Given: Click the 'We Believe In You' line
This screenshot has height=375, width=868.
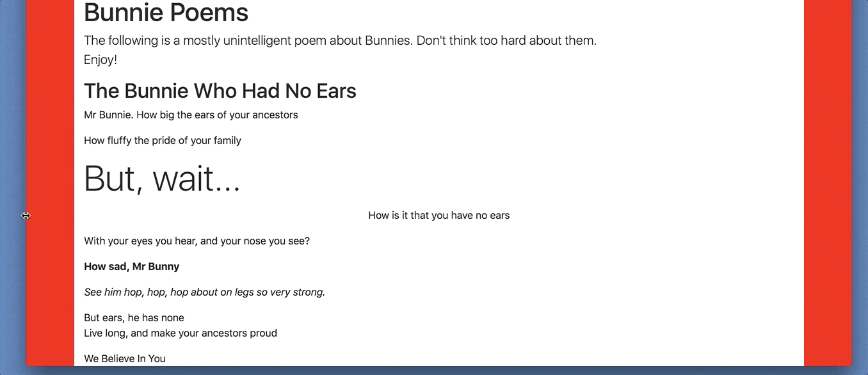Looking at the screenshot, I should pos(125,359).
